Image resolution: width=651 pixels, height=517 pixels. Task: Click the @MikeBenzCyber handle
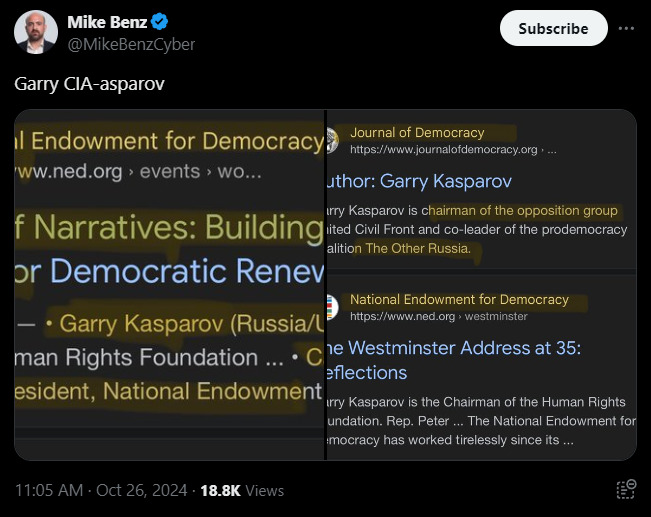tap(130, 44)
